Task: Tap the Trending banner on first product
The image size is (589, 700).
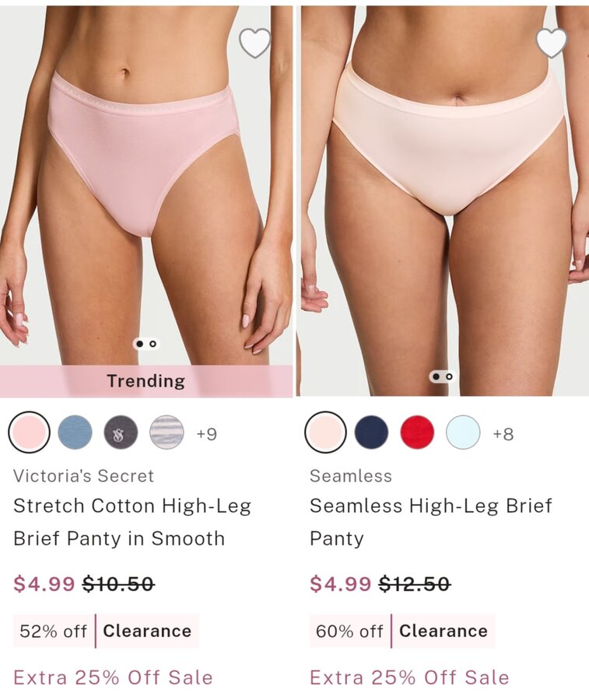Action: tap(146, 381)
